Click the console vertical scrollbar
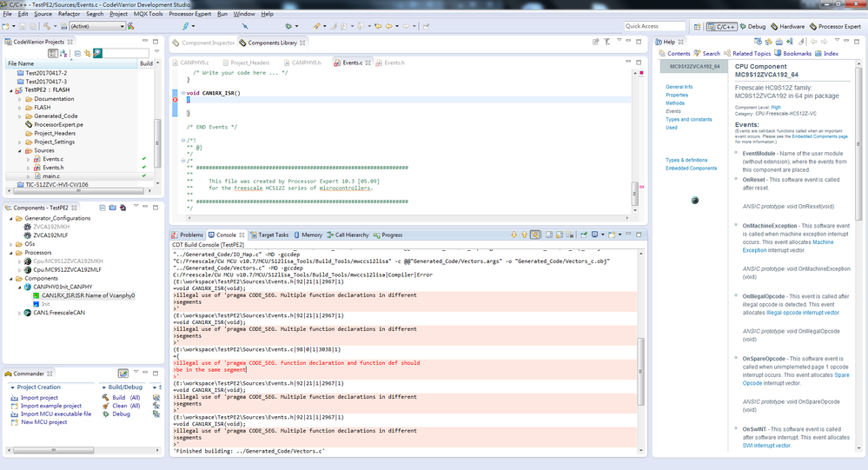The width and height of the screenshot is (868, 470). (641, 371)
